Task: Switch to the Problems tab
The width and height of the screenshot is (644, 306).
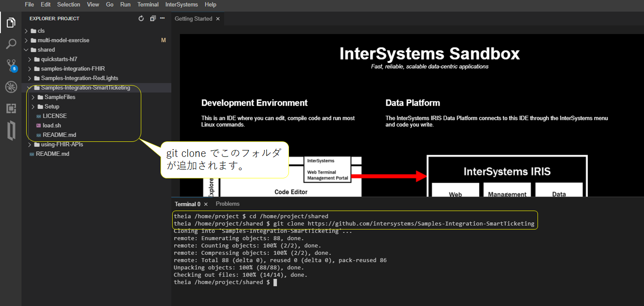Action: pos(228,204)
